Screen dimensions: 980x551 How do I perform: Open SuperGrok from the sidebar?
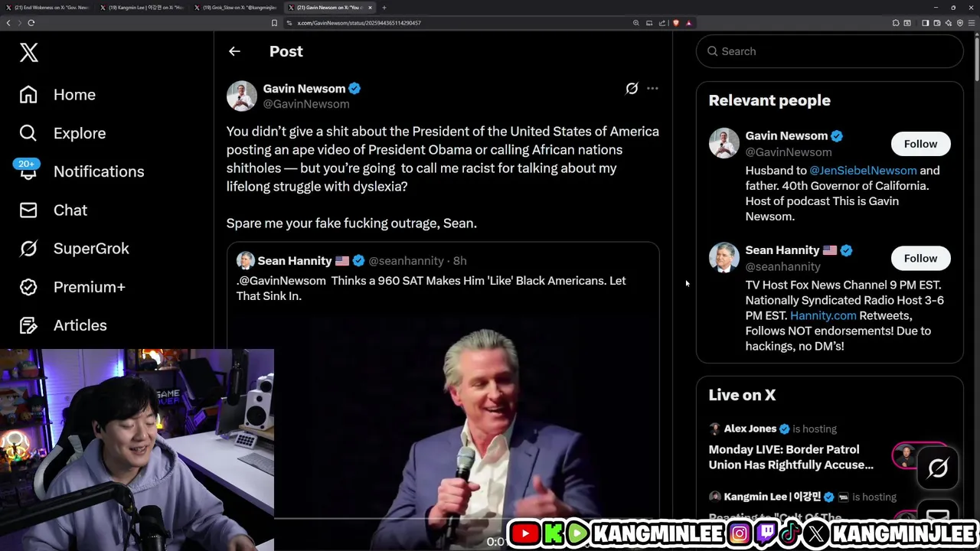tap(91, 248)
